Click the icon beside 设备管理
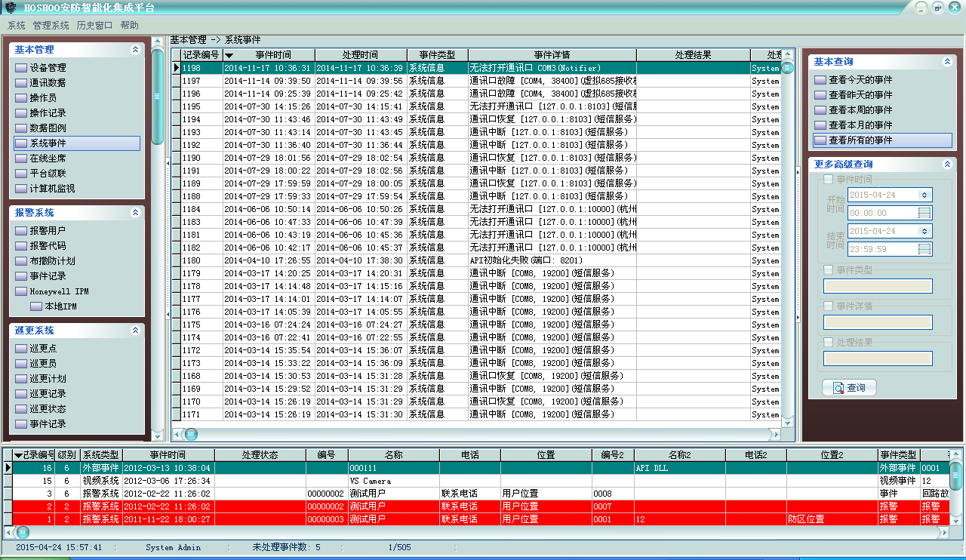Viewport: 966px width, 560px height. [20, 68]
